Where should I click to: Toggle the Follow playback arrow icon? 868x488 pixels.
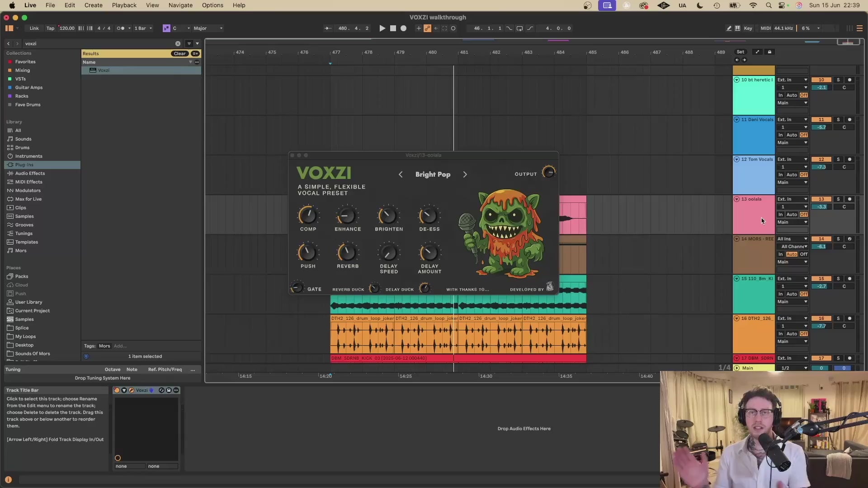[x=328, y=28]
